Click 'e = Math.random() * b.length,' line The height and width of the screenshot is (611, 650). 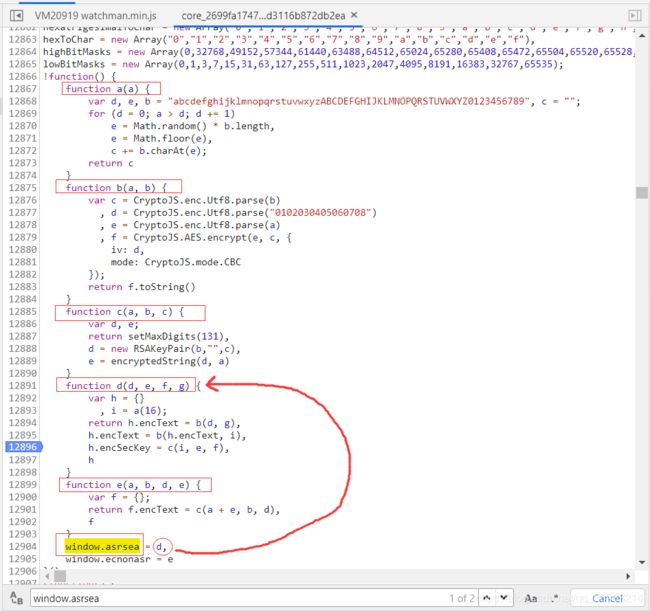point(192,126)
